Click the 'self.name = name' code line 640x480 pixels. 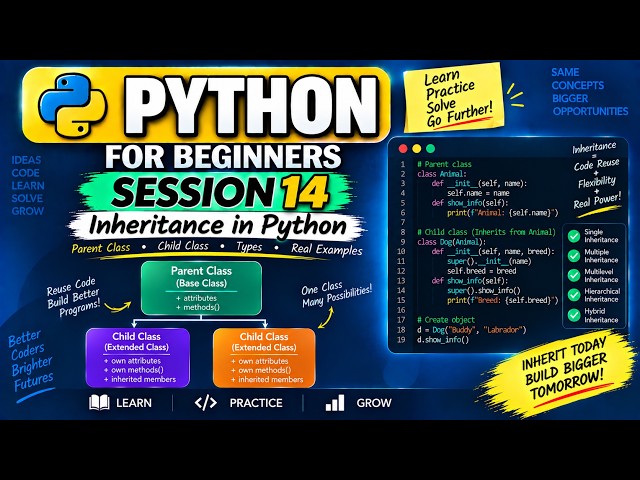478,193
